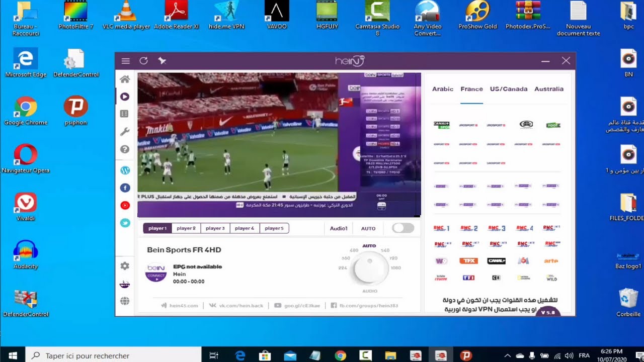Select the arte channel
The height and width of the screenshot is (362, 644).
[551, 261]
